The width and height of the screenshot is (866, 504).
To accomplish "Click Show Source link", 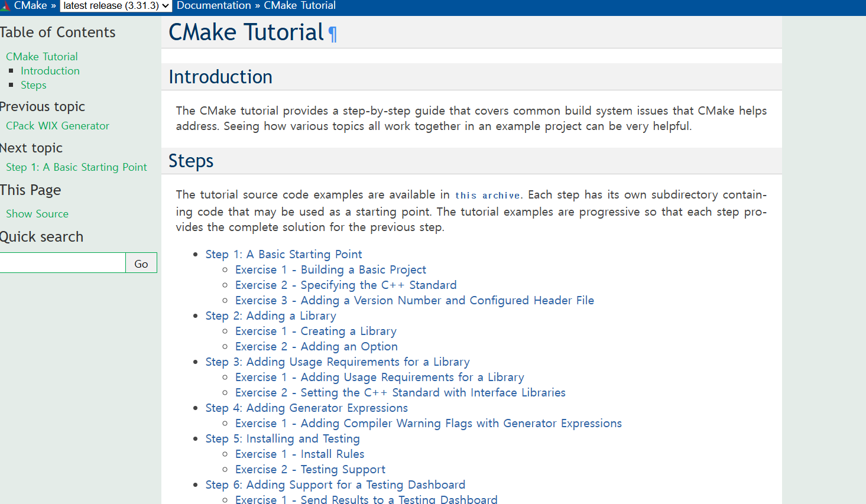I will click(x=37, y=214).
